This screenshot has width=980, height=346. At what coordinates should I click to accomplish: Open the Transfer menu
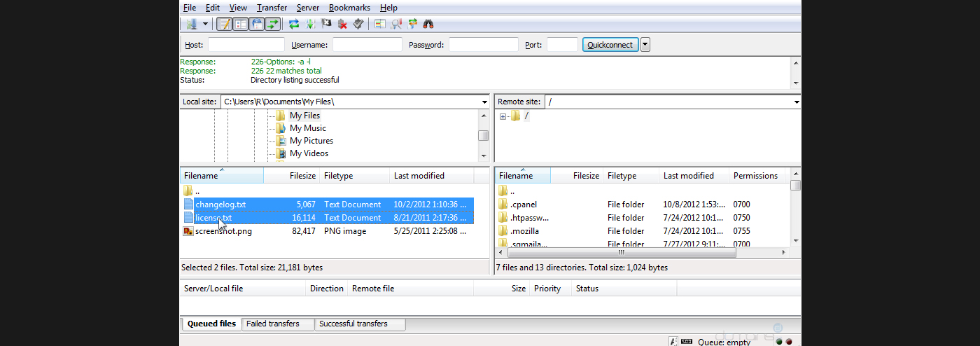(272, 8)
